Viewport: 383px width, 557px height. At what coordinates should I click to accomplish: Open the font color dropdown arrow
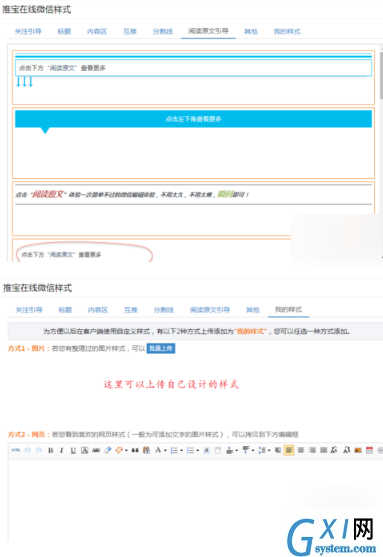[x=165, y=450]
